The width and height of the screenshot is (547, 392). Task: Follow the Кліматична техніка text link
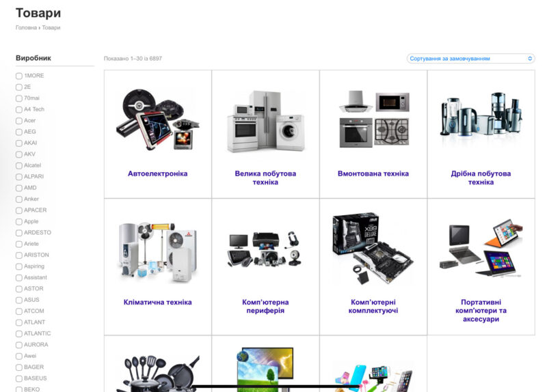157,303
